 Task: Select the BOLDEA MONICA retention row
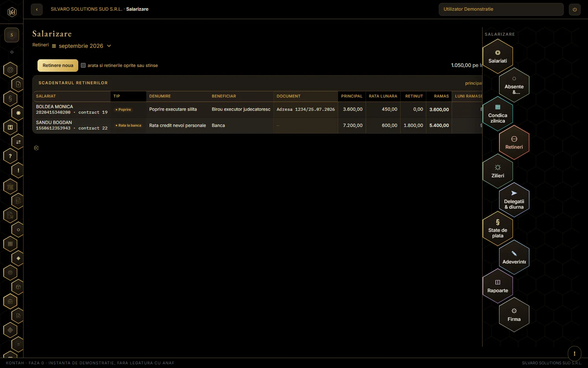pos(257,110)
